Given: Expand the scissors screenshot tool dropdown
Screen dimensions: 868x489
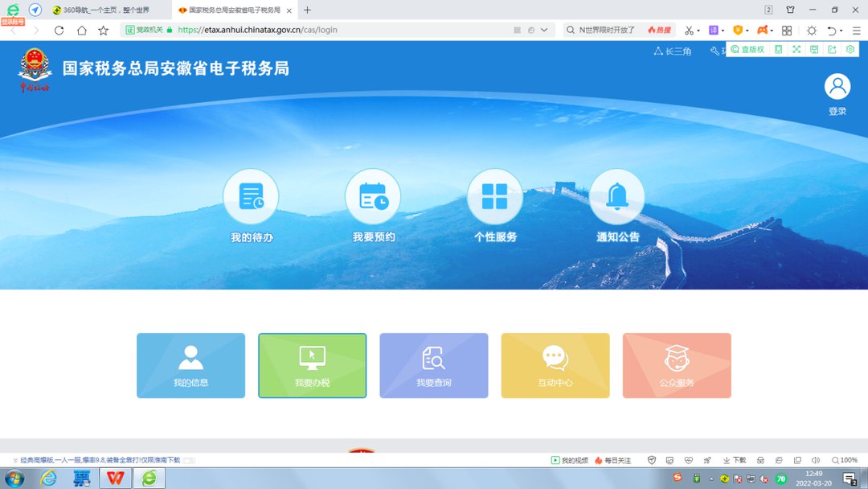Looking at the screenshot, I should point(698,31).
